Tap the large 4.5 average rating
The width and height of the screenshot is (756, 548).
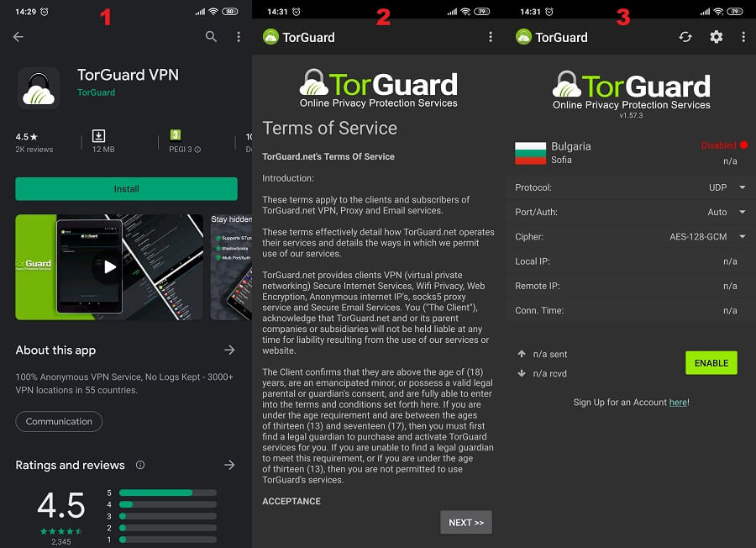tap(61, 505)
